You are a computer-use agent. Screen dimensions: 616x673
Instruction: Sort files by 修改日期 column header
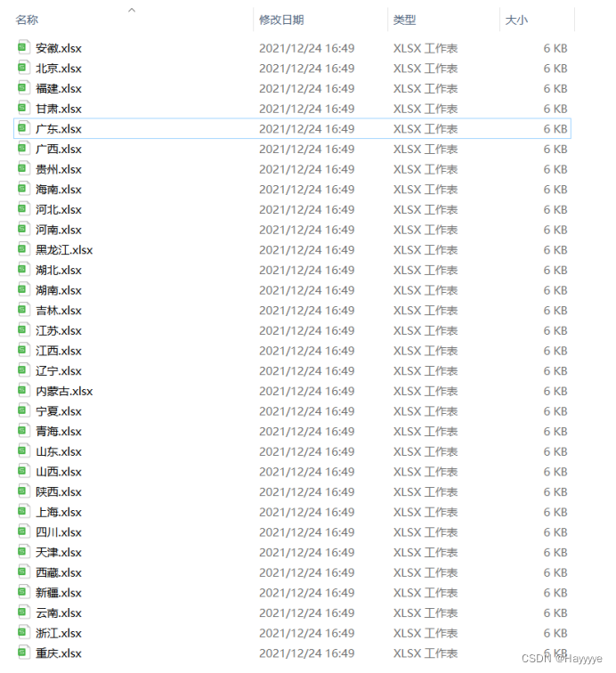pos(281,20)
